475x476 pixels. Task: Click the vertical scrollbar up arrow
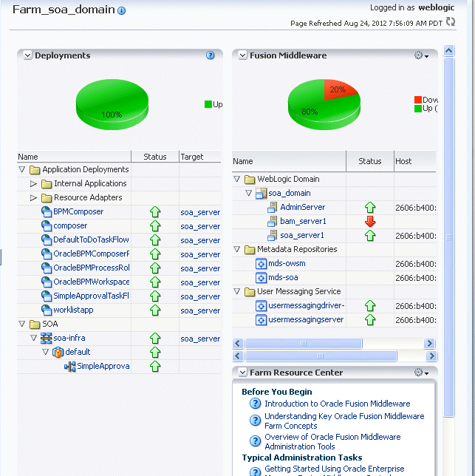point(448,50)
